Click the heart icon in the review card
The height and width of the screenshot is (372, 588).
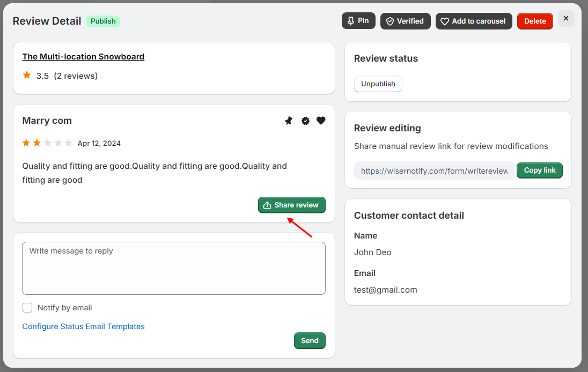pos(321,121)
